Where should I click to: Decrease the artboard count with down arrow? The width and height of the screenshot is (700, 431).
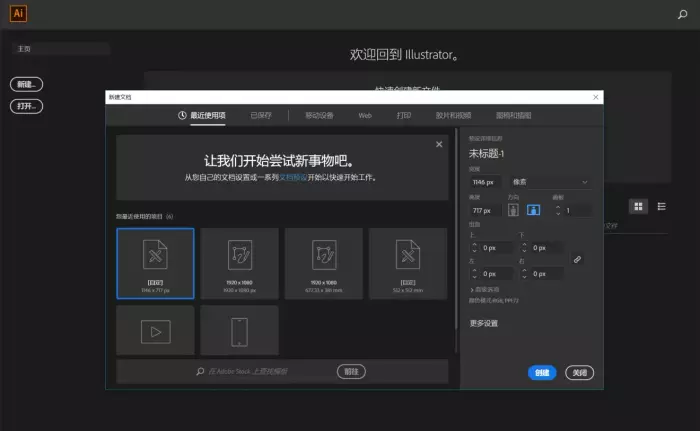click(x=558, y=213)
